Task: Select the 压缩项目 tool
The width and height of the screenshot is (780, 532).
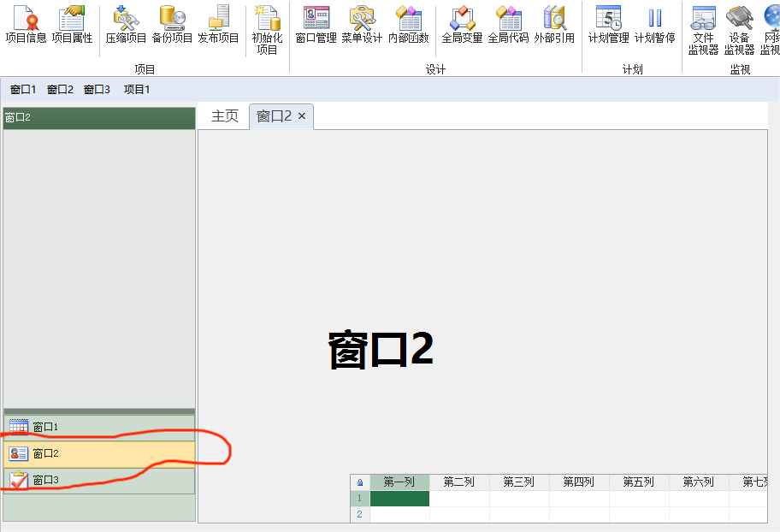Action: (x=126, y=24)
